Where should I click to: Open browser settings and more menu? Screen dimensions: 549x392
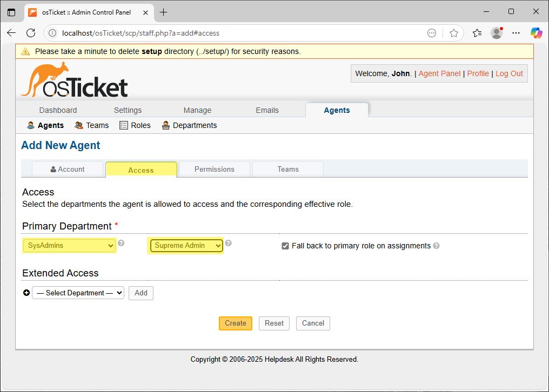pos(515,33)
